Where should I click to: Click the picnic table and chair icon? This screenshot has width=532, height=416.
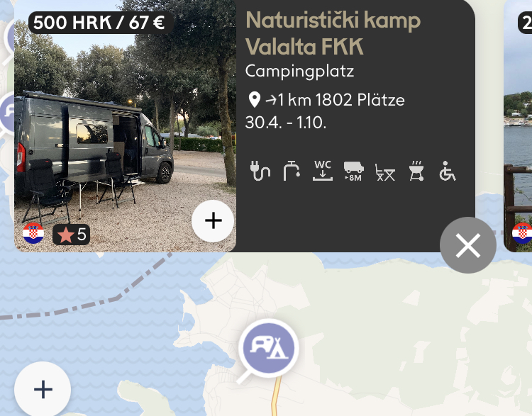coord(385,172)
